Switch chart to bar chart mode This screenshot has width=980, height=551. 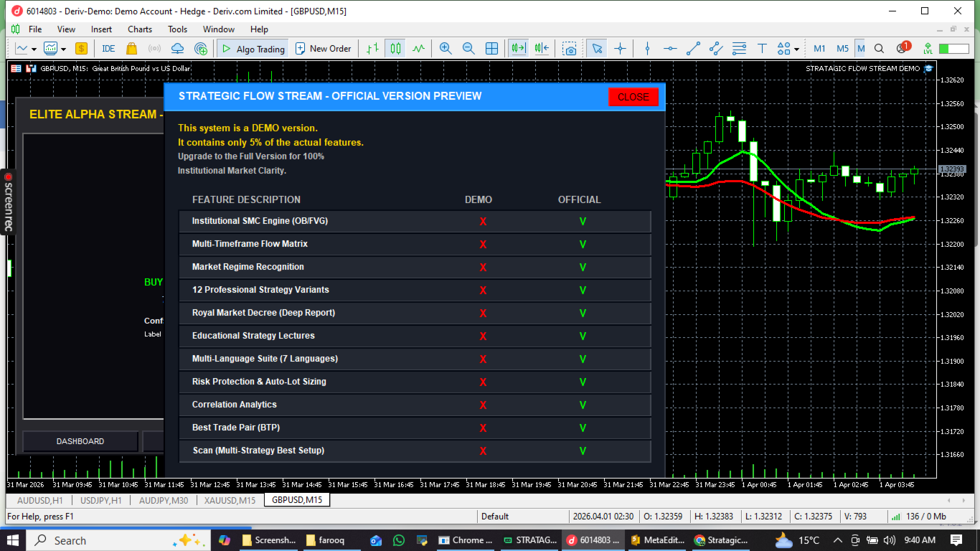[372, 49]
